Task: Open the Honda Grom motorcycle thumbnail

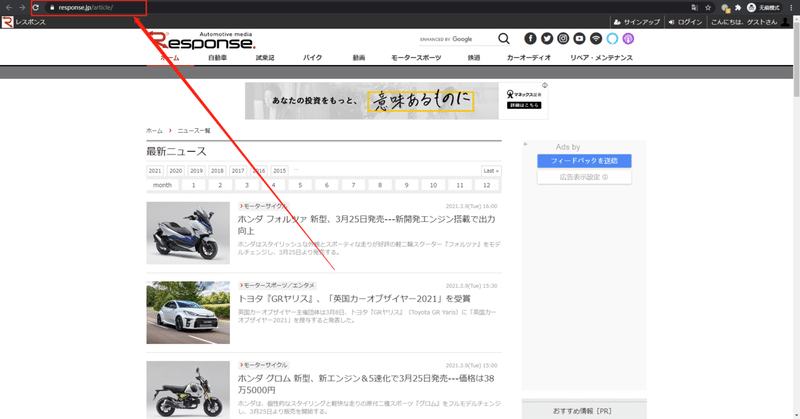Action: point(188,390)
